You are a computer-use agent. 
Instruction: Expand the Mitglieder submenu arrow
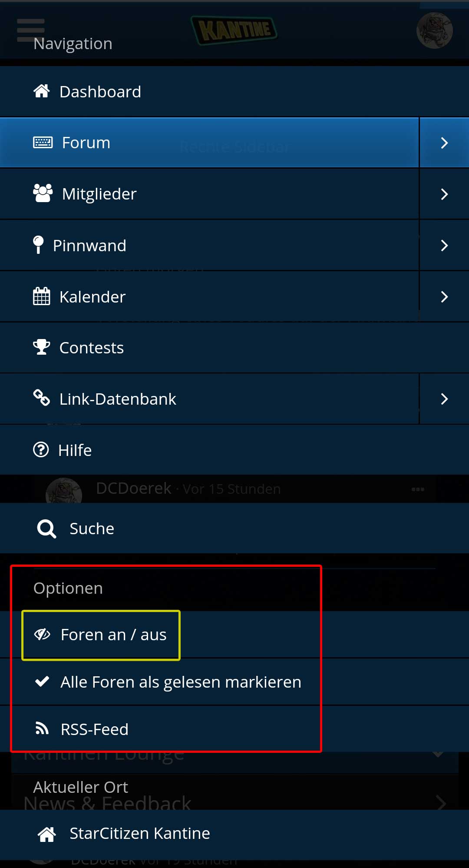(444, 194)
